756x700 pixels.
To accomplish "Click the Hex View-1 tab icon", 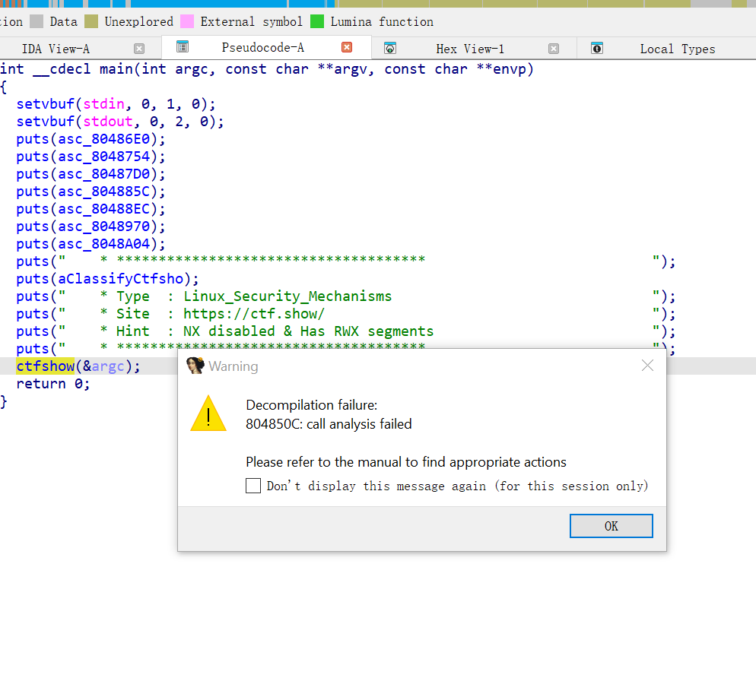I will click(x=390, y=48).
